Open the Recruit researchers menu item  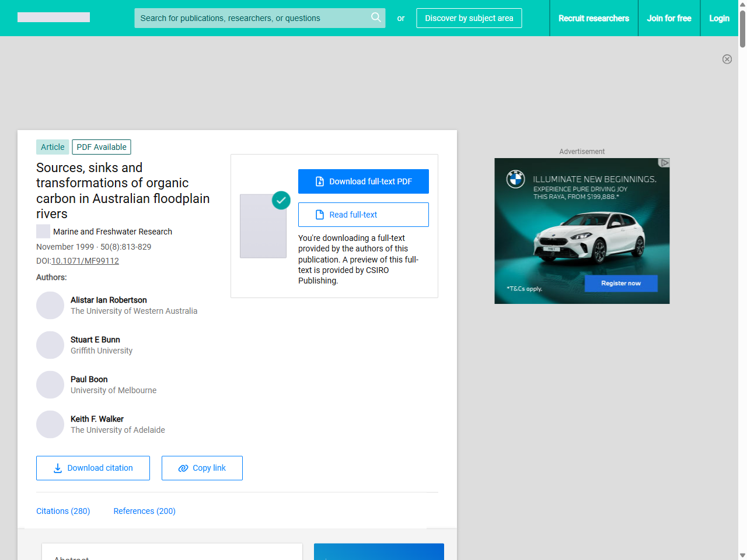tap(594, 18)
